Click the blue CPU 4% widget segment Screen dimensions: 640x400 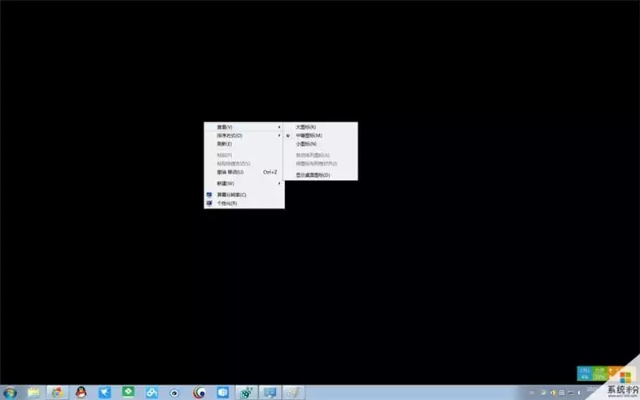pyautogui.click(x=584, y=373)
